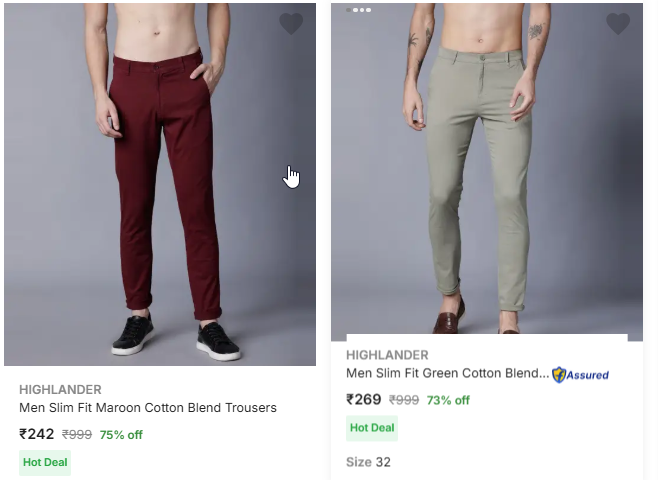Click Hot Deal tag under ₹269 price
This screenshot has height=480, width=665.
372,428
